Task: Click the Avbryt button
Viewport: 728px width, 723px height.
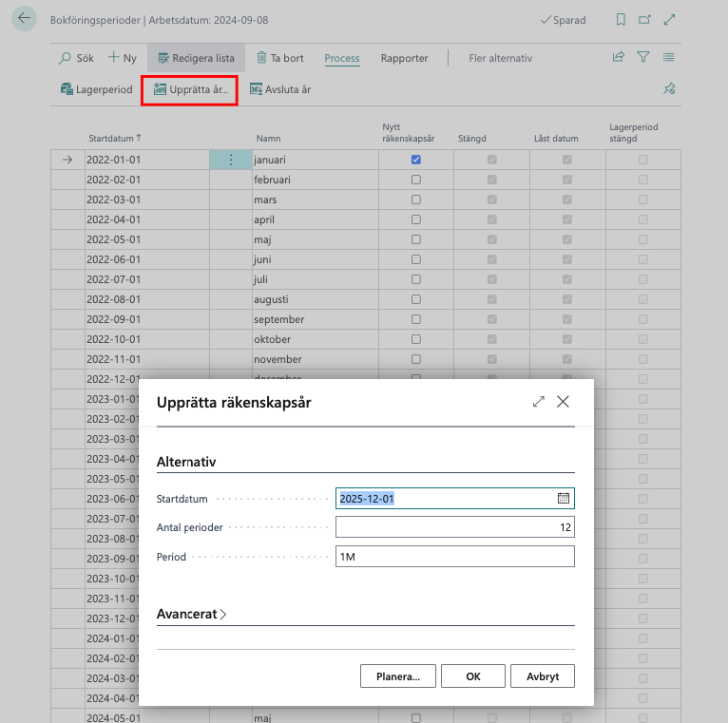Action: click(x=543, y=676)
